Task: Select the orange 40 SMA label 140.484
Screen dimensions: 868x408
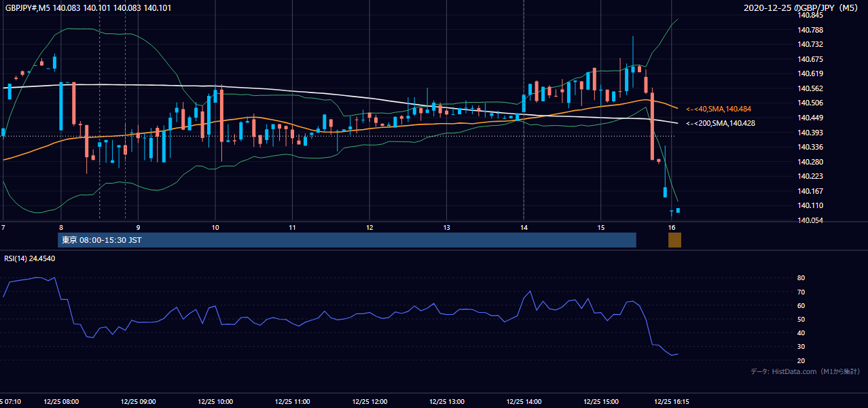Action: click(718, 109)
